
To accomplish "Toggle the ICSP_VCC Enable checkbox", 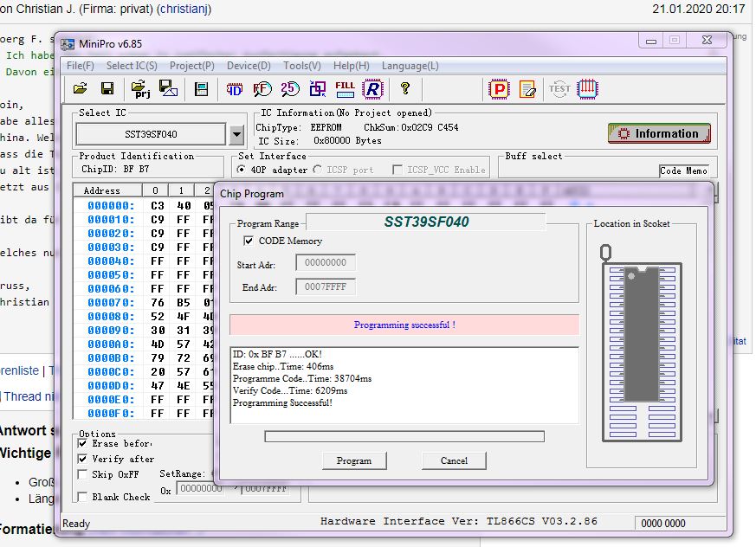I will [x=397, y=170].
